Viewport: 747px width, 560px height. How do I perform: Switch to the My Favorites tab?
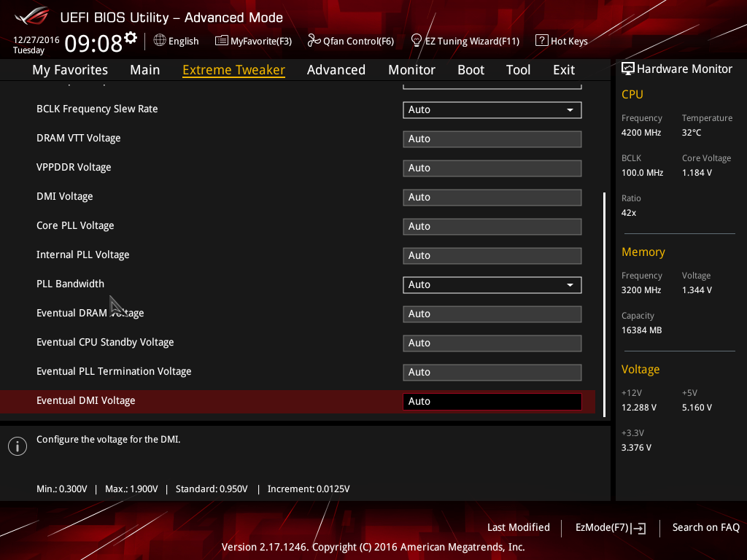click(70, 70)
